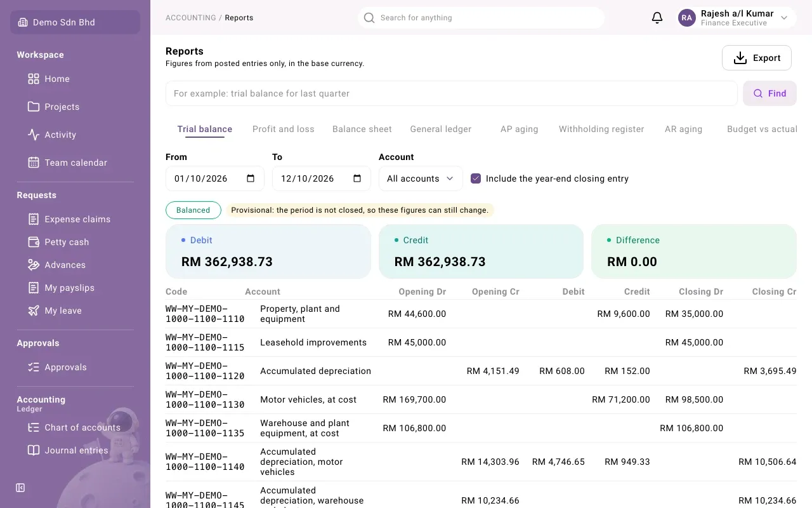
Task: Click the Trial balance tab
Action: 205,129
